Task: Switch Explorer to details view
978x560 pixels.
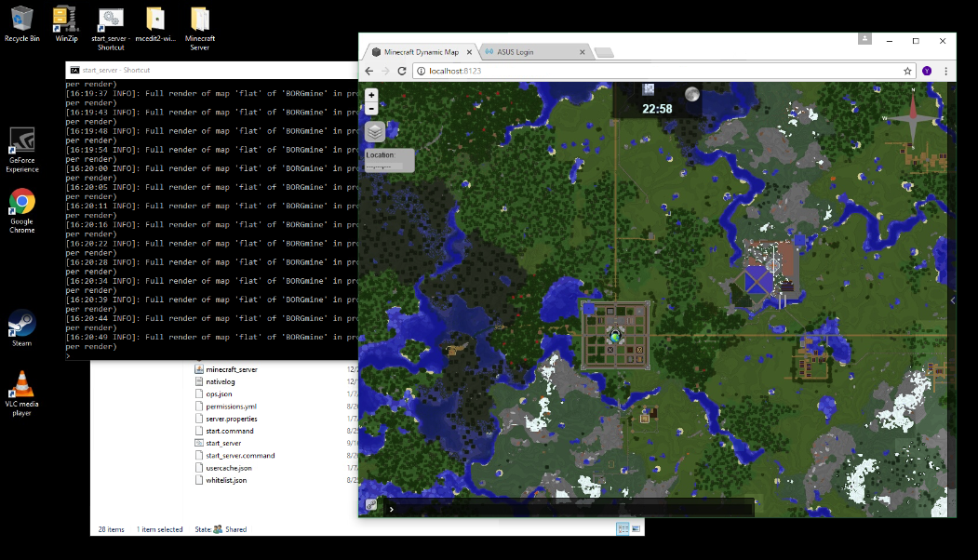Action: click(622, 528)
